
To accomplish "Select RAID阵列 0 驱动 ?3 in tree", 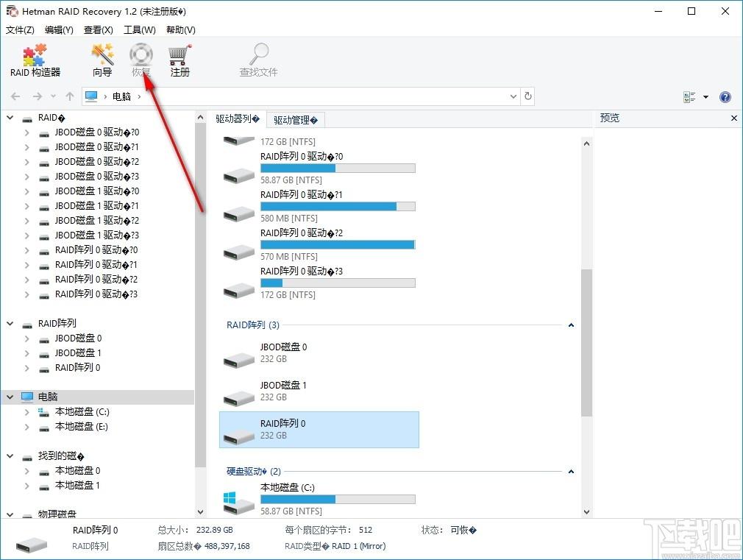I will point(96,294).
